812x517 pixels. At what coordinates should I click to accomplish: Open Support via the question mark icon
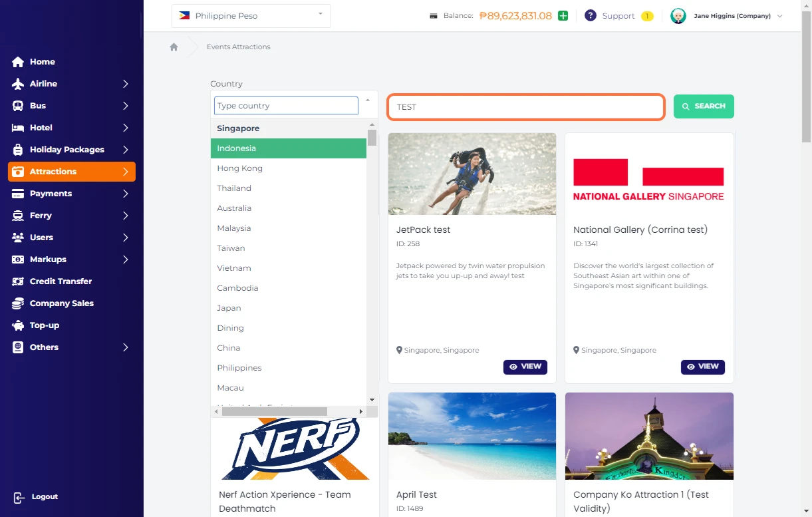590,16
